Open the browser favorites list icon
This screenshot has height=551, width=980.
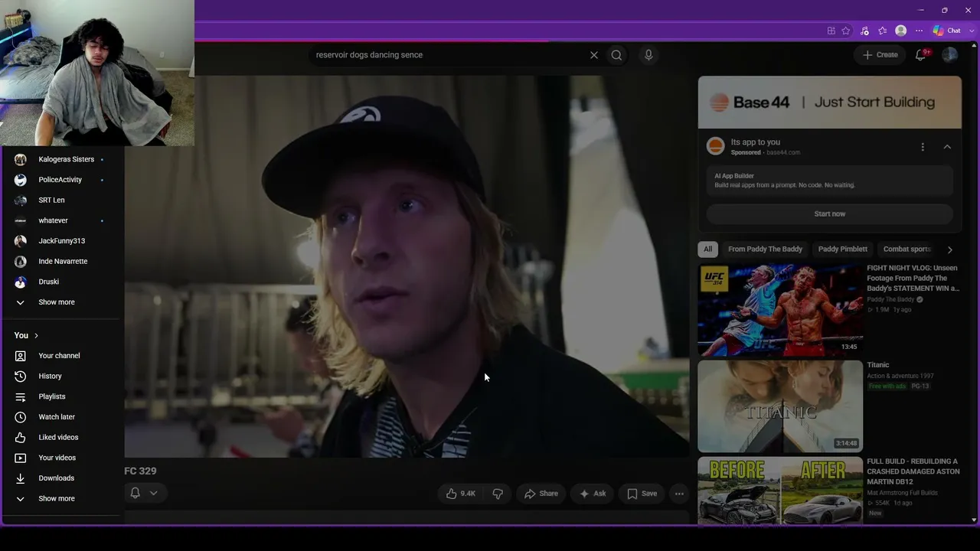(x=883, y=31)
